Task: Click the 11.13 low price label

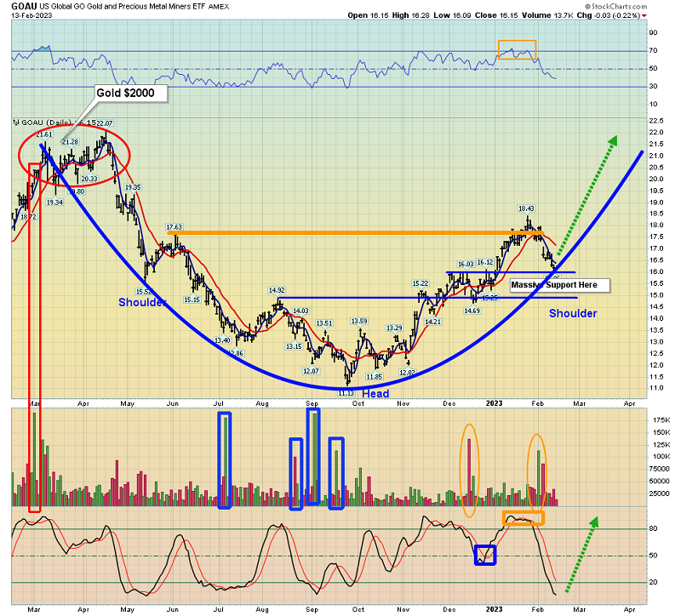Action: 346,393
